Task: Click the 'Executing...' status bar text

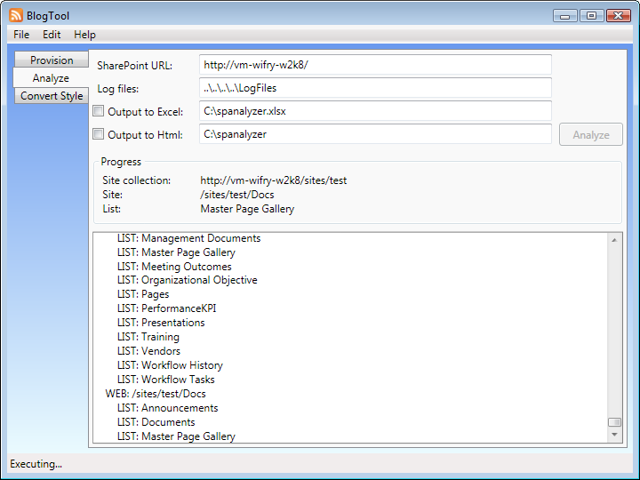Action: (36, 464)
